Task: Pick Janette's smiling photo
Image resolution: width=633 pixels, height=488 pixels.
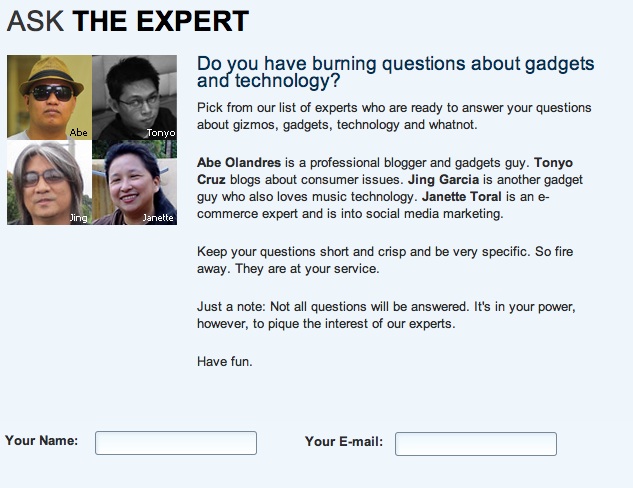Action: click(x=134, y=182)
